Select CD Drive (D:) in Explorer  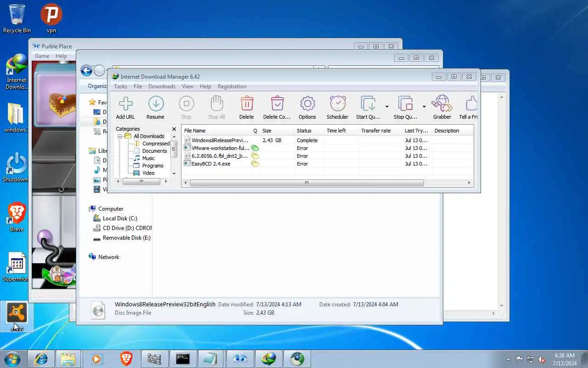(122, 228)
